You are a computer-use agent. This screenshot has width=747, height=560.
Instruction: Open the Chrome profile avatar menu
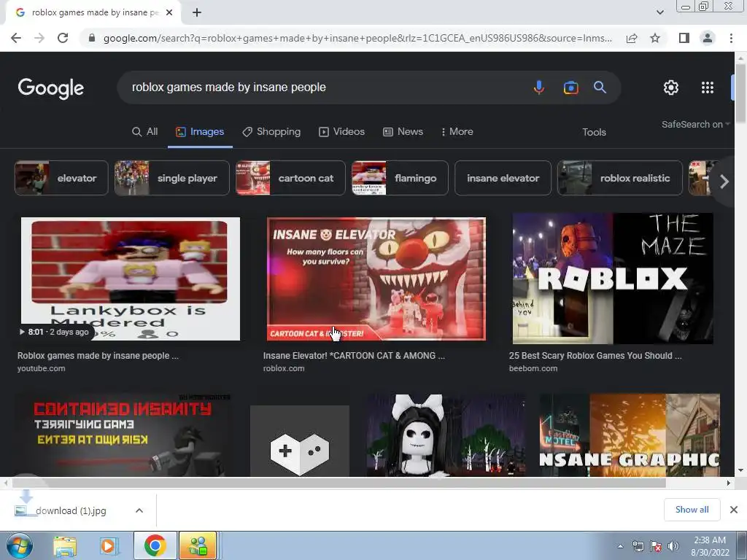708,38
